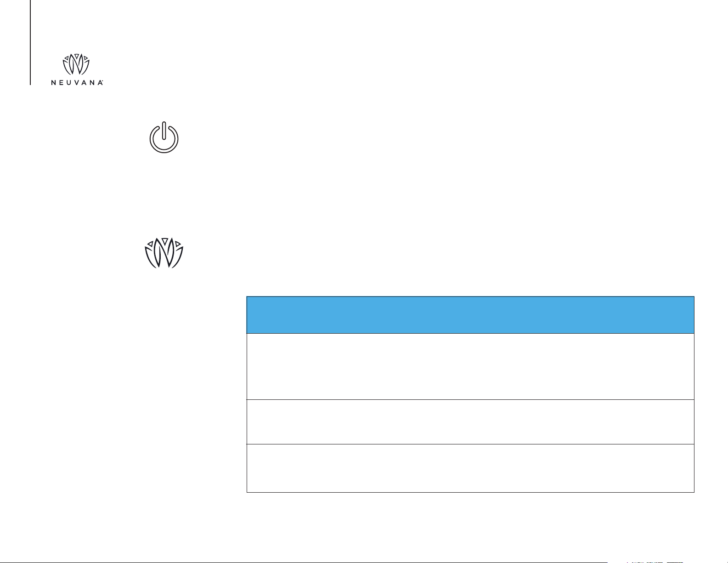Click the line between second and third rows
728x563 pixels.
pos(470,444)
